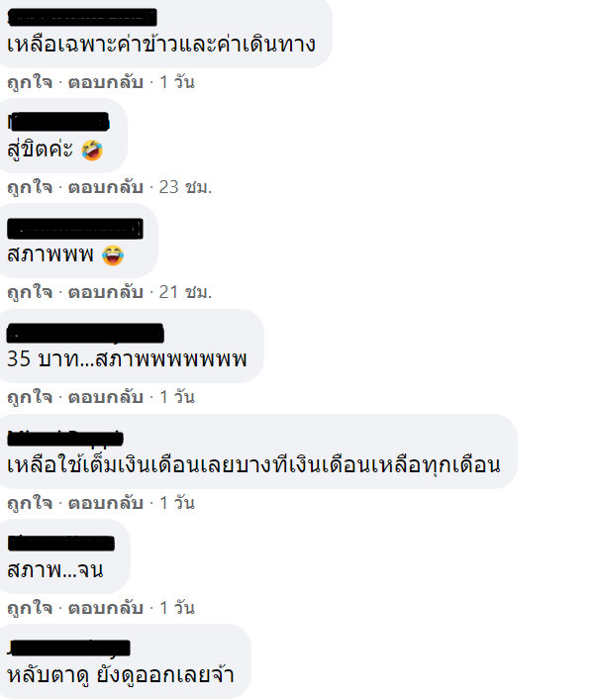The image size is (595, 700).
Task: Open the 1 วัน timestamp under สภาพ...จน
Action: point(177,608)
